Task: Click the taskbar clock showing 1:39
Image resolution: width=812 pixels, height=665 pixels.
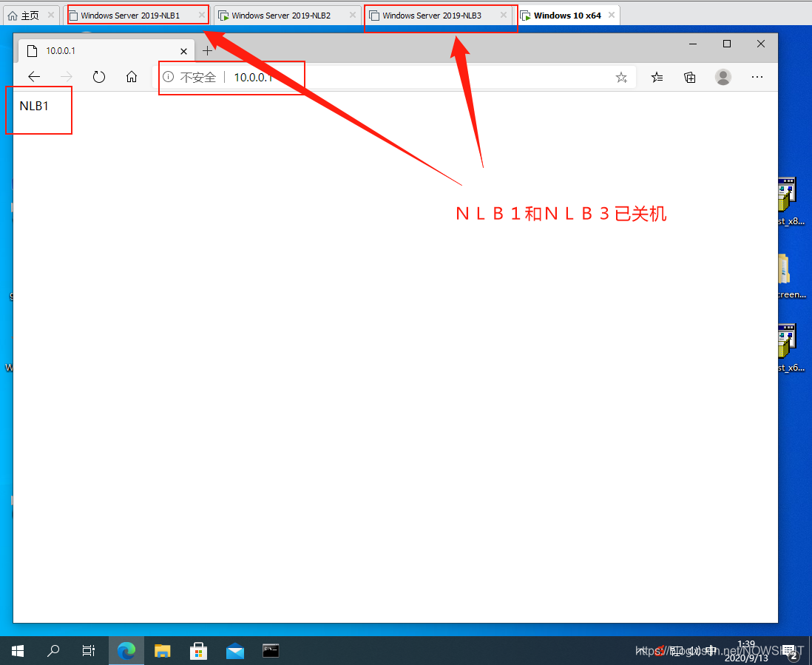Action: coord(745,650)
